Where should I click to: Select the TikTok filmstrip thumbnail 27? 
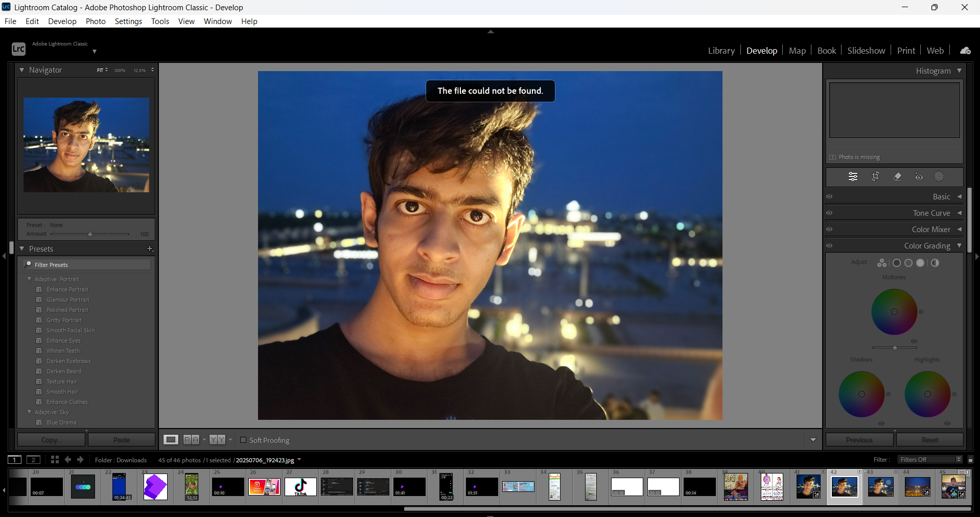coord(300,487)
